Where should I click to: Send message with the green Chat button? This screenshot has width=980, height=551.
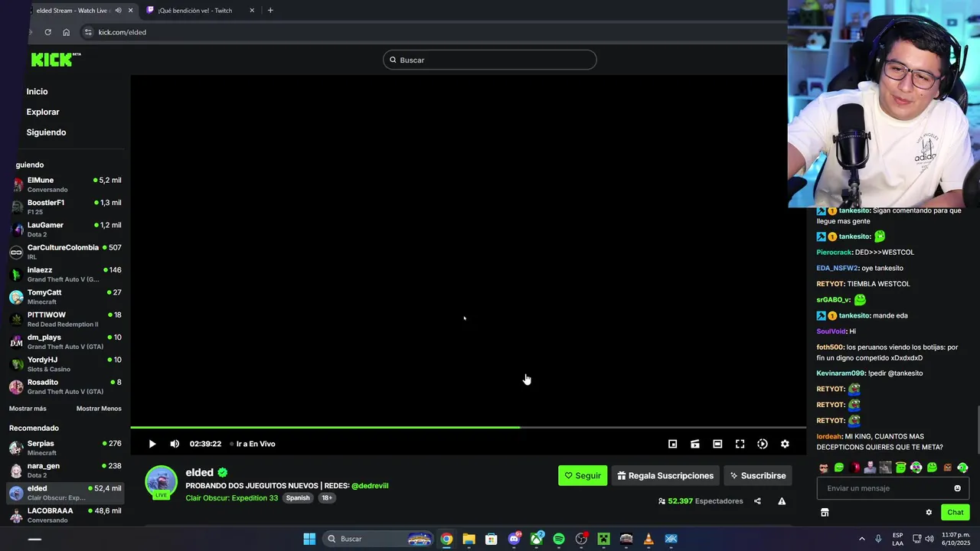pos(955,512)
